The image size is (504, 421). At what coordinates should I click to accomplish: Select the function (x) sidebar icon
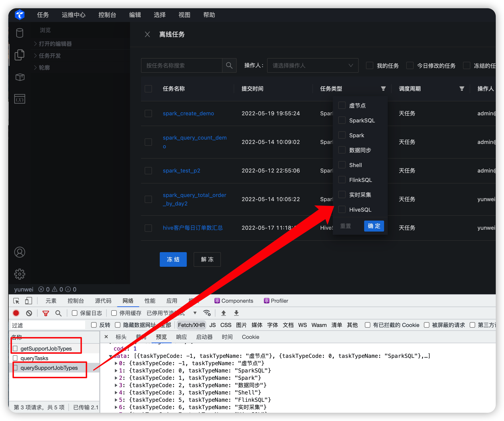click(x=19, y=99)
